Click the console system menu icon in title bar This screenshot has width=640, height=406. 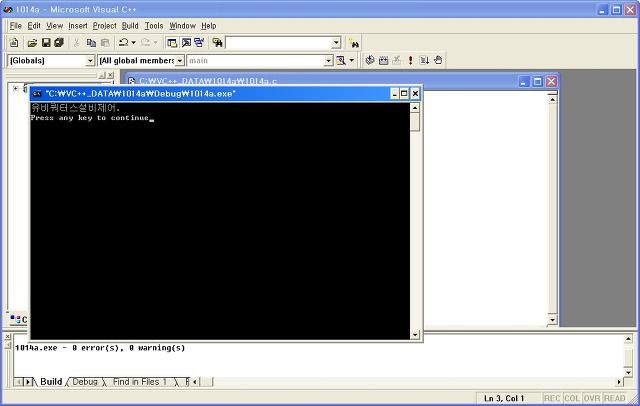click(x=37, y=94)
